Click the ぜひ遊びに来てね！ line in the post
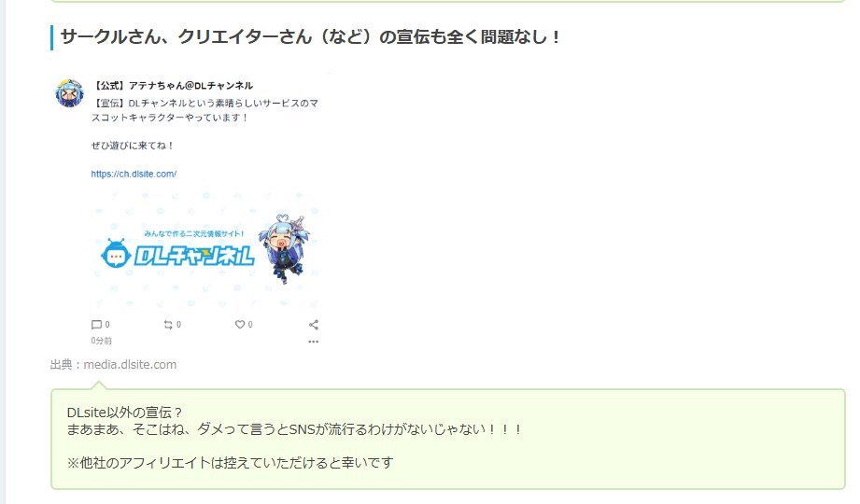The height and width of the screenshot is (504, 860). [x=133, y=146]
